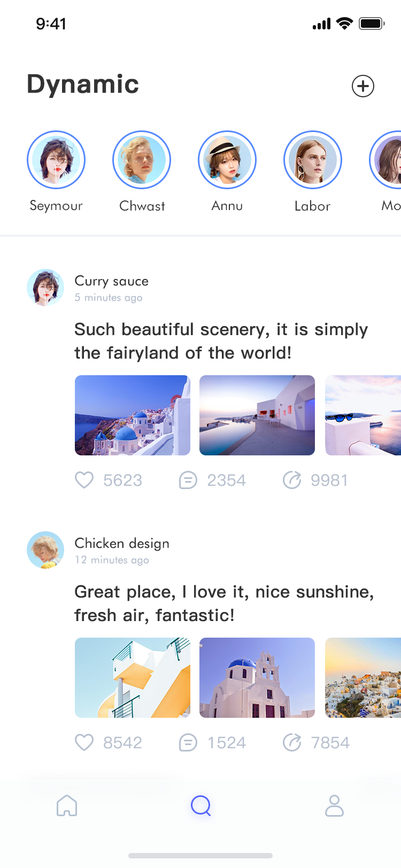Screen dimensions: 401x868
Task: Share Curry sauce's post with 9981 shares
Action: pos(292,480)
